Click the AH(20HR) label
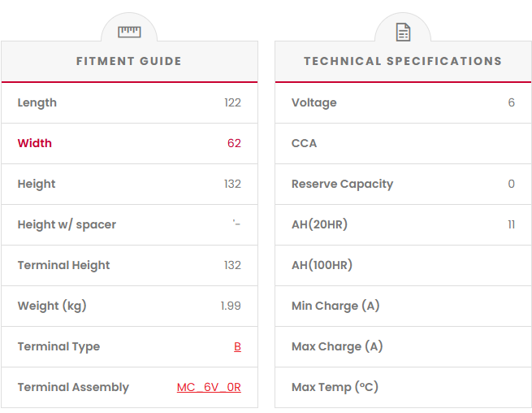 [319, 224]
